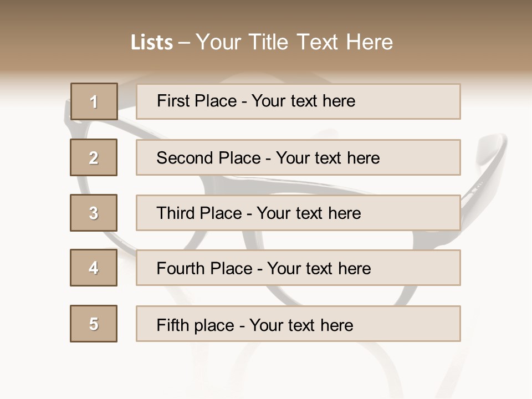Click 'Your text here' in Fourth Place row
Image resolution: width=532 pixels, height=399 pixels.
click(319, 269)
